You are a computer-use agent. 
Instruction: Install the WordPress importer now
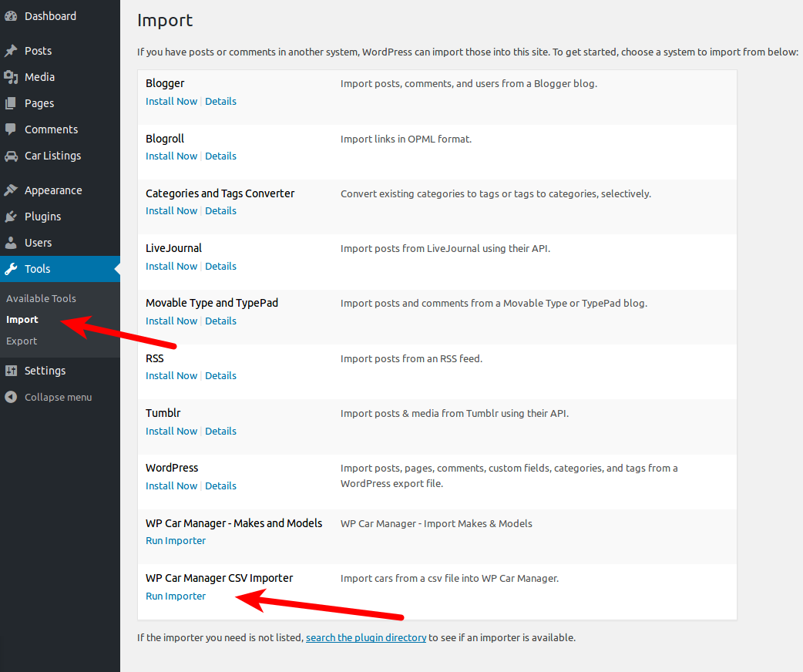click(171, 486)
